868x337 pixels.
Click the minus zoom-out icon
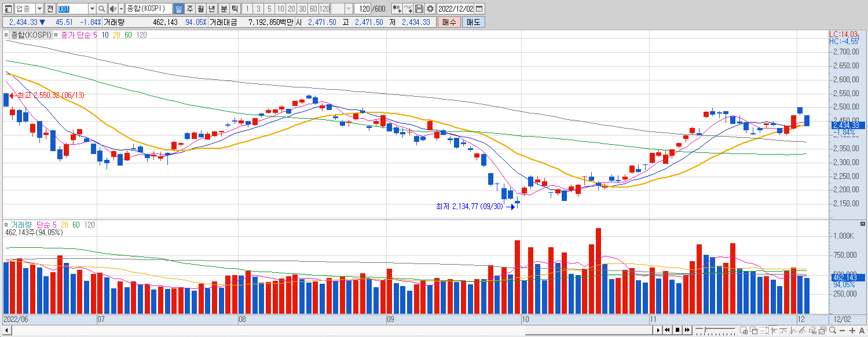pyautogui.click(x=842, y=331)
